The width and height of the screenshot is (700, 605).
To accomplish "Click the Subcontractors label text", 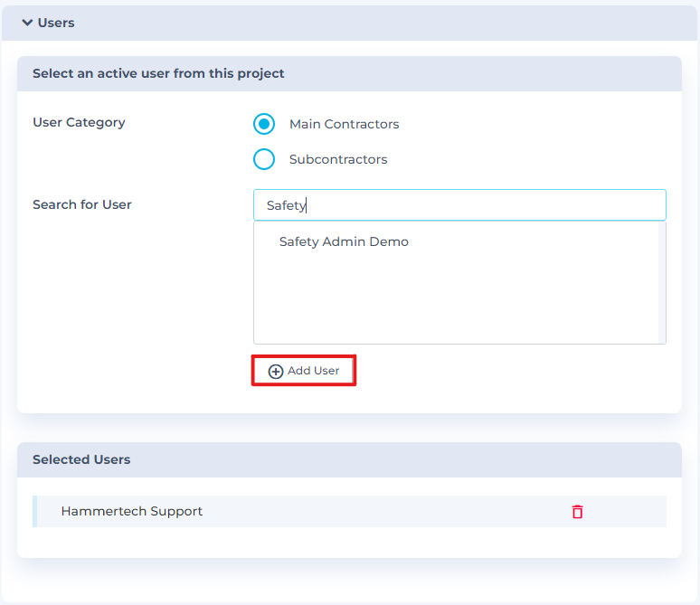I will click(x=338, y=159).
